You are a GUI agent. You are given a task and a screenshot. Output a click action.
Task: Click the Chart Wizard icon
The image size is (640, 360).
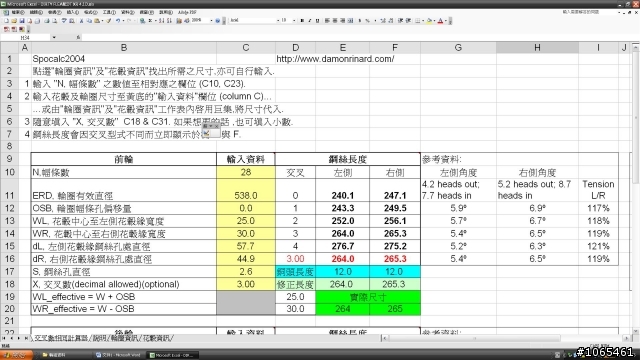pyautogui.click(x=179, y=21)
